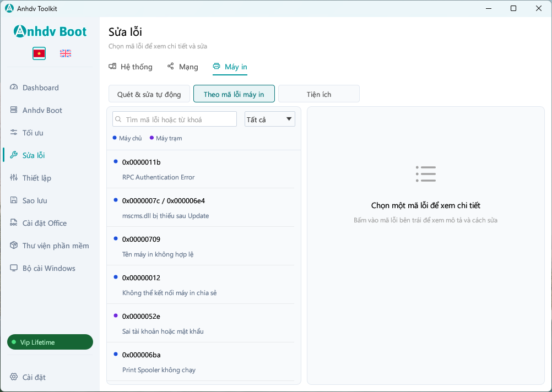Click the Thiết lập equalizer icon
This screenshot has width=552, height=392.
pos(14,177)
